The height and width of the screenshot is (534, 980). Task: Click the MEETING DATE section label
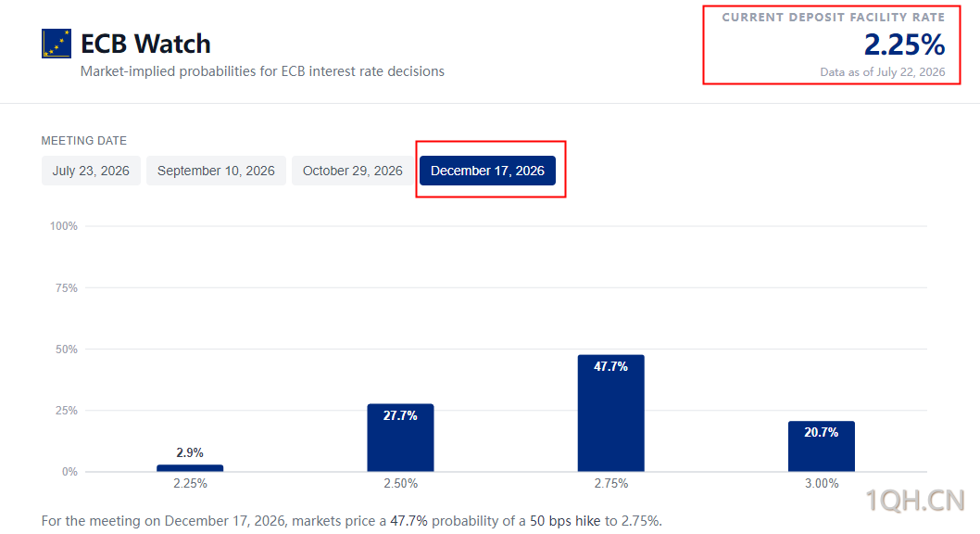[x=83, y=141]
